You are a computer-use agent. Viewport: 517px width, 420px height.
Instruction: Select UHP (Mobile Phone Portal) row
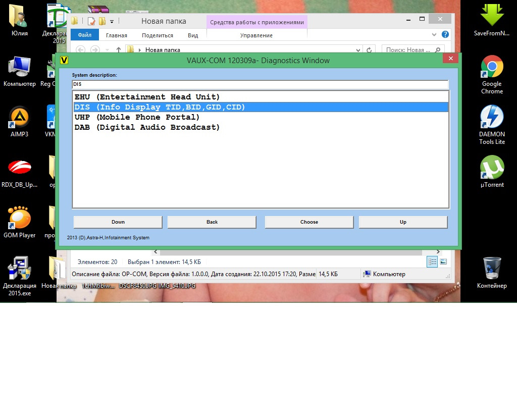tap(261, 117)
